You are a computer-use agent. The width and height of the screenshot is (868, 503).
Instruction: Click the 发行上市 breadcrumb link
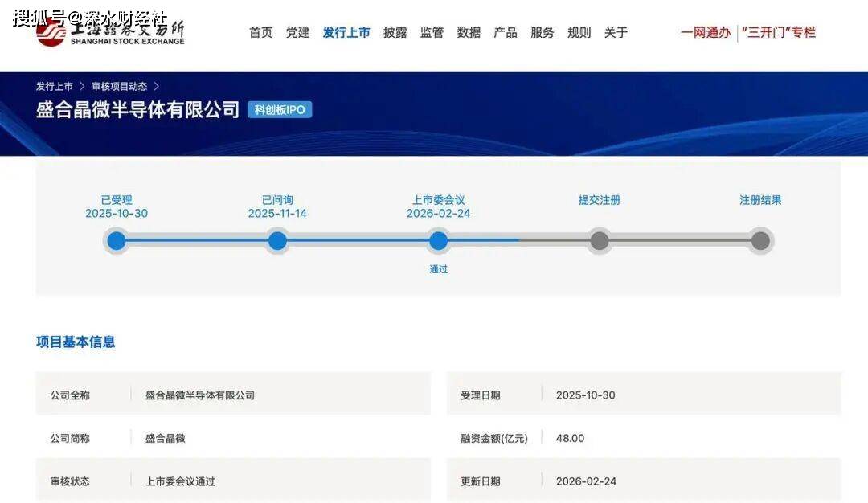click(54, 86)
